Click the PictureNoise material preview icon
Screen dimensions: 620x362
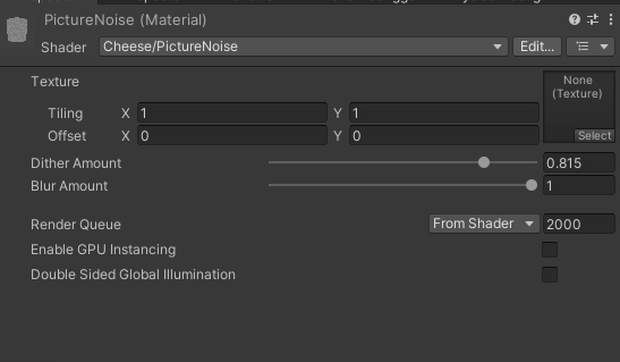click(17, 30)
